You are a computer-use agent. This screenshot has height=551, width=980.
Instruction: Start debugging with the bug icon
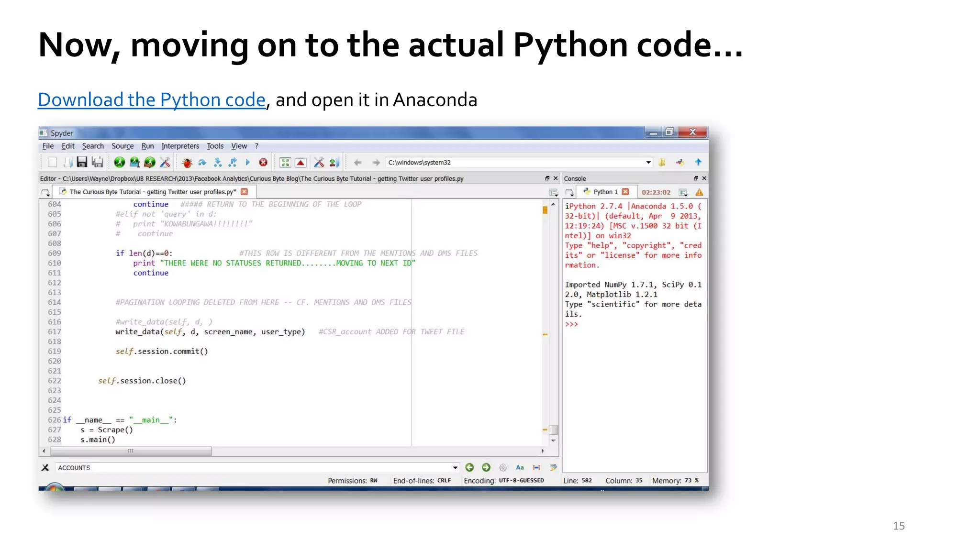187,163
